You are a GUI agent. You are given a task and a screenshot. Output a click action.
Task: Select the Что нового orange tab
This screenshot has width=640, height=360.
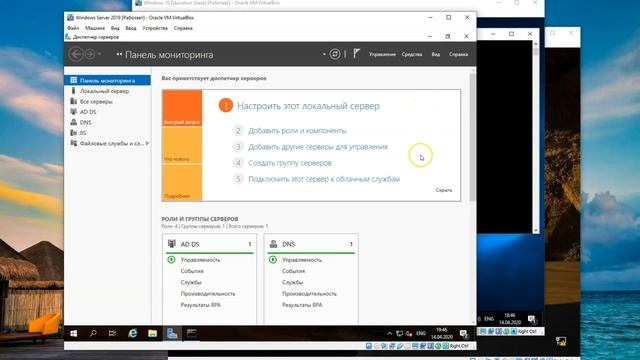pyautogui.click(x=182, y=145)
